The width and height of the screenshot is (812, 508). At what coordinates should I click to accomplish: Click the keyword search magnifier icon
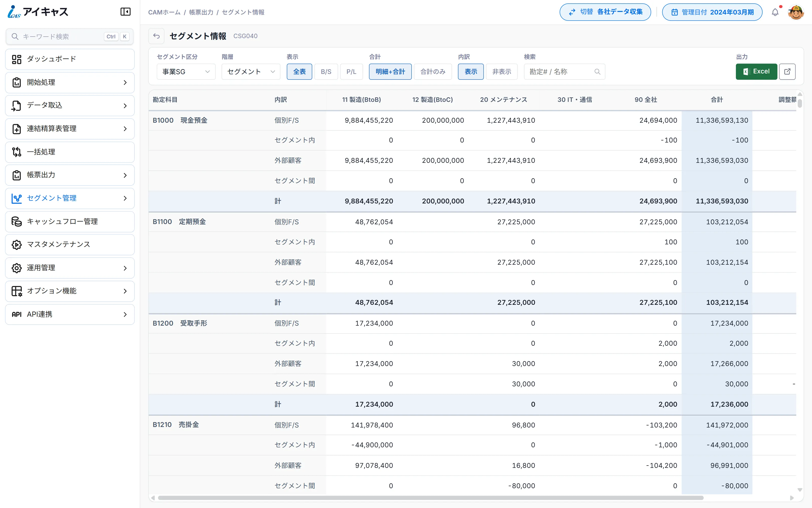click(15, 36)
